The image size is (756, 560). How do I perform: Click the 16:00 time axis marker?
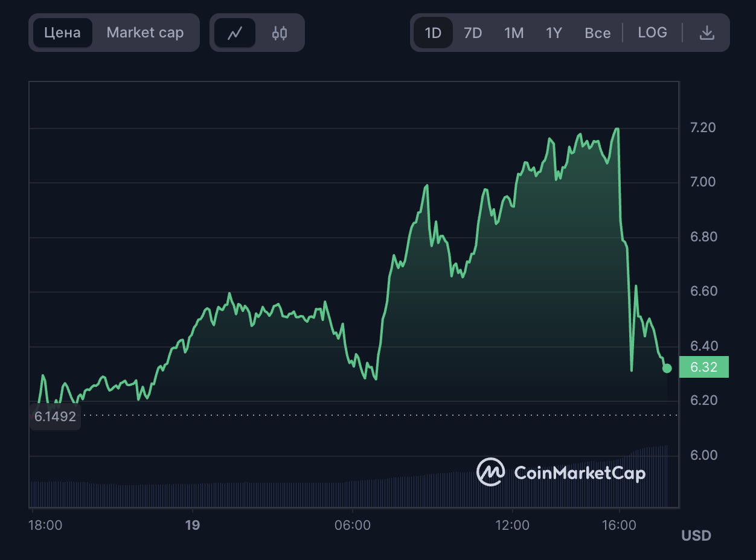coord(620,525)
